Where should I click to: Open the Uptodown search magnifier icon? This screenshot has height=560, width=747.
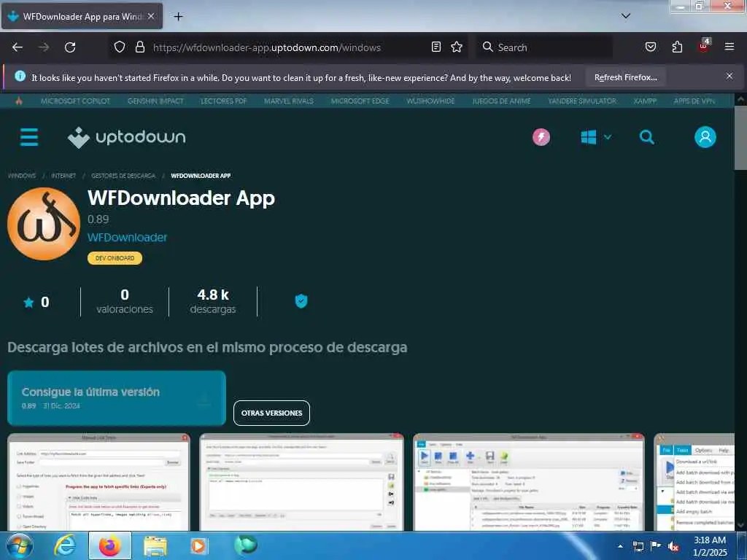[646, 137]
